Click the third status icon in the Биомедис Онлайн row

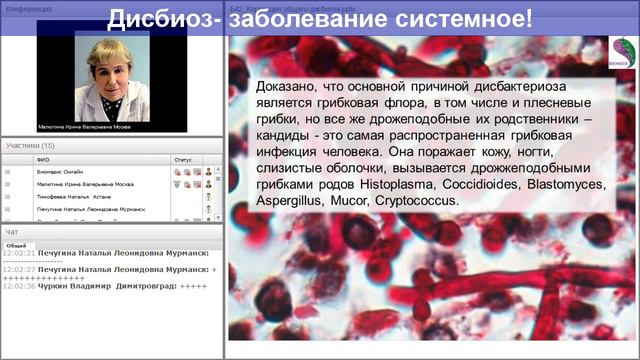coord(197,172)
